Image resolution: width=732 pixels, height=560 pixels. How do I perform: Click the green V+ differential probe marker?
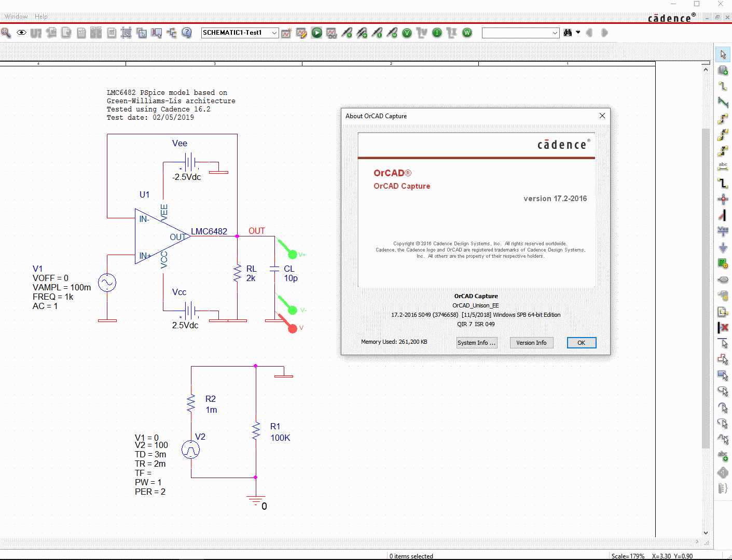(x=292, y=254)
